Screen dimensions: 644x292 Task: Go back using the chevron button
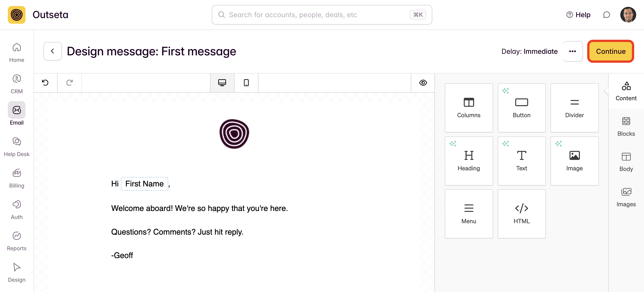click(x=53, y=51)
